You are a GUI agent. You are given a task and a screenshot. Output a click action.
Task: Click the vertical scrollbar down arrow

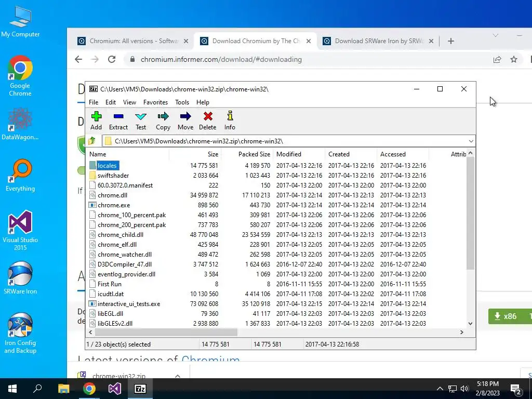(470, 324)
